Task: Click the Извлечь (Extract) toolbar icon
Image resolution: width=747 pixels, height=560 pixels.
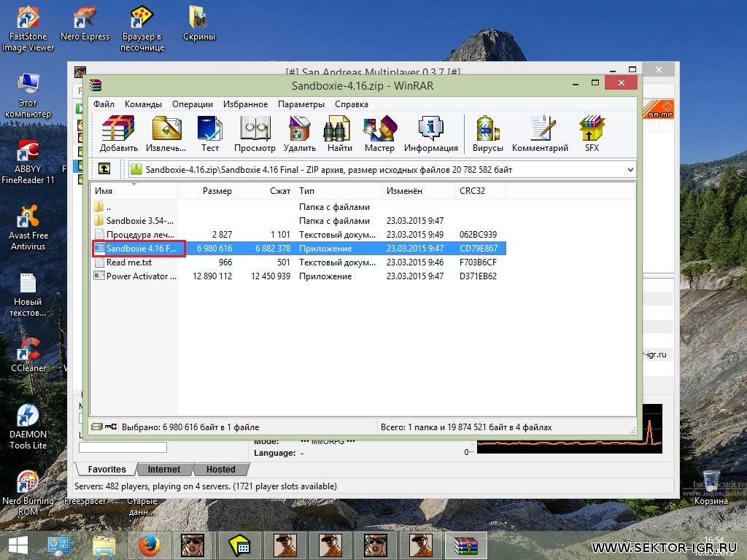Action: (166, 134)
